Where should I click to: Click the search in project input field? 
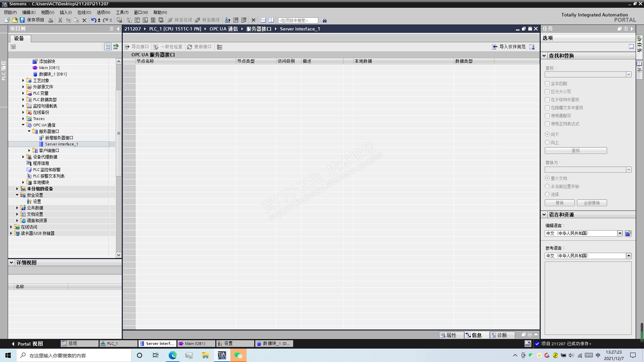[x=298, y=20]
